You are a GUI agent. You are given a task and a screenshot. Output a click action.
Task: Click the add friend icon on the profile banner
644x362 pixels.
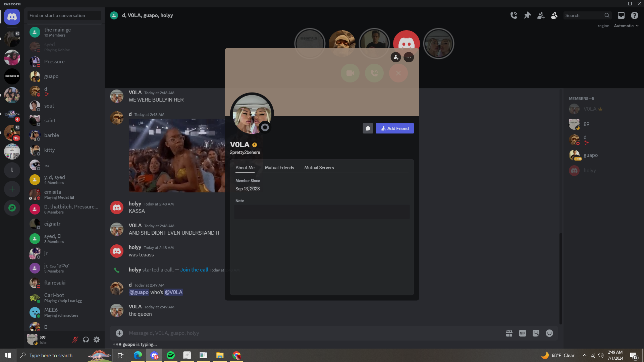(x=396, y=57)
